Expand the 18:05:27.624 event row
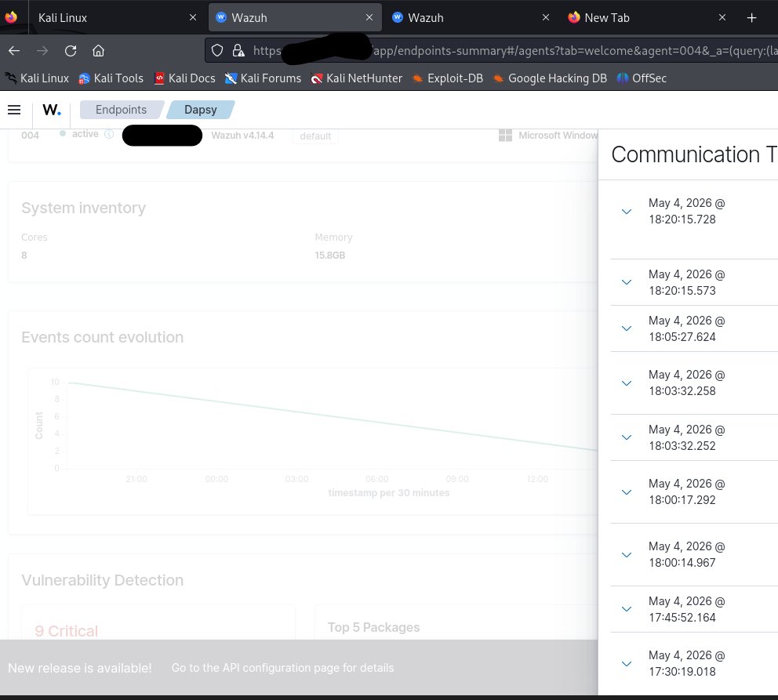This screenshot has height=700, width=778. (x=627, y=328)
